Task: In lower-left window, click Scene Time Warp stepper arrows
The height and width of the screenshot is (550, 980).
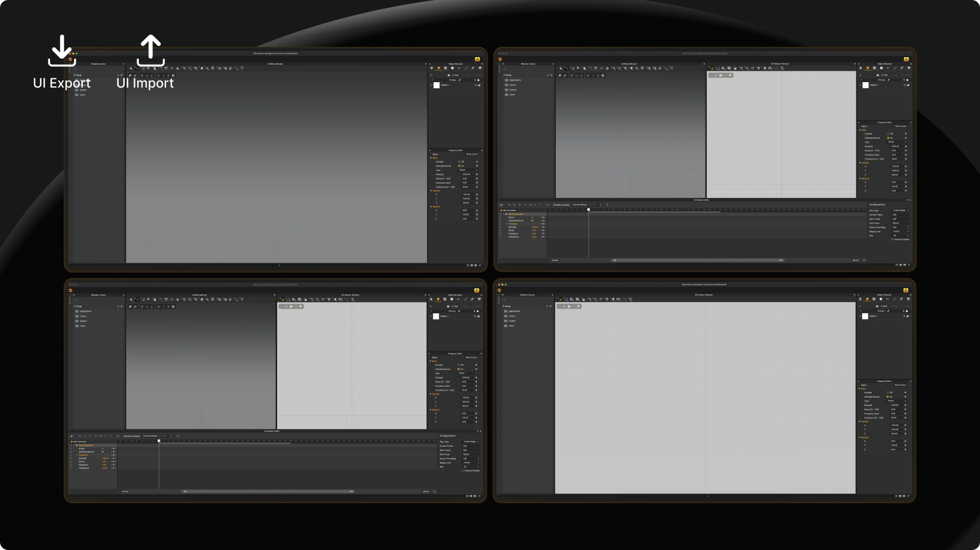Action: (479, 459)
